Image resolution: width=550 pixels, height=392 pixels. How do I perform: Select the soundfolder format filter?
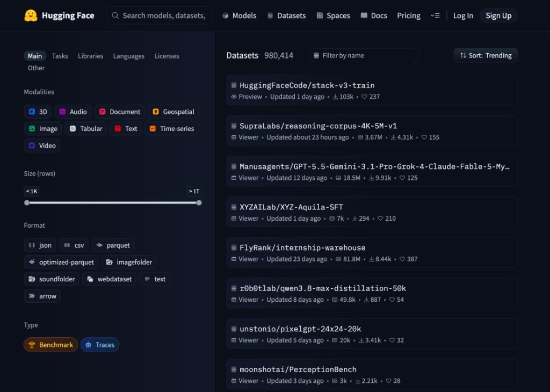tap(52, 279)
